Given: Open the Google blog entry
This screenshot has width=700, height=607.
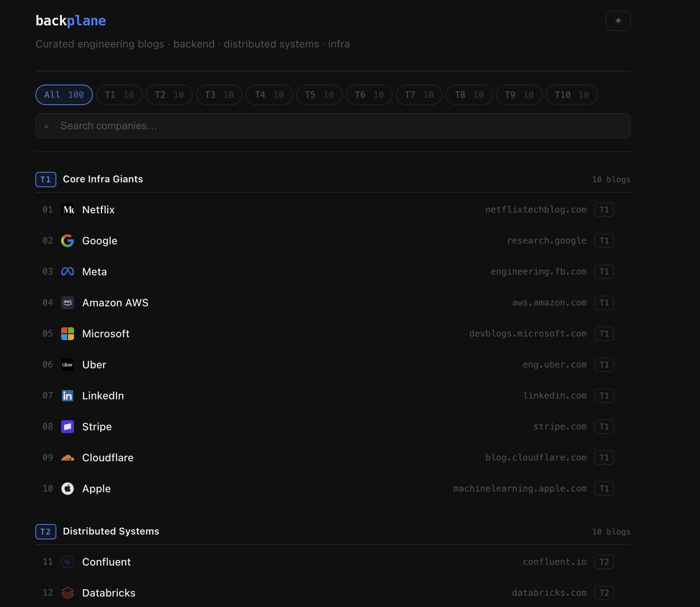Looking at the screenshot, I should point(333,241).
